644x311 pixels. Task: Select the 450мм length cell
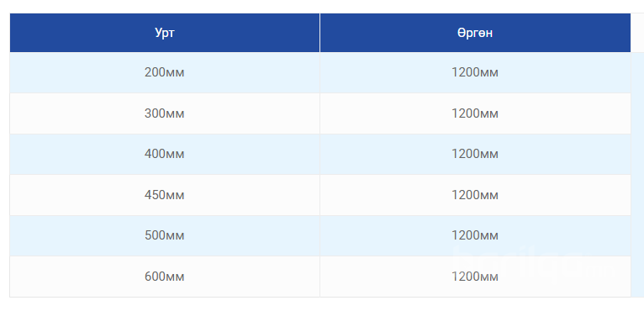165,195
